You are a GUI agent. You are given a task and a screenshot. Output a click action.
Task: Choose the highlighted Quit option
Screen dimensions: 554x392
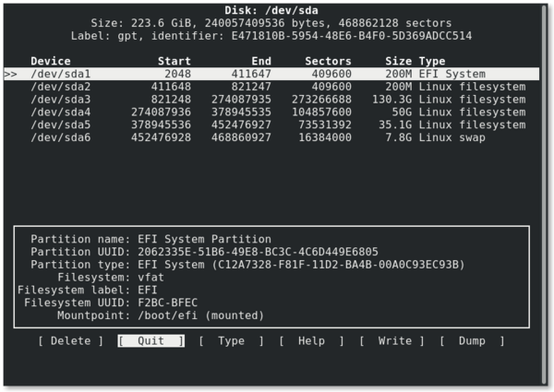(x=151, y=341)
